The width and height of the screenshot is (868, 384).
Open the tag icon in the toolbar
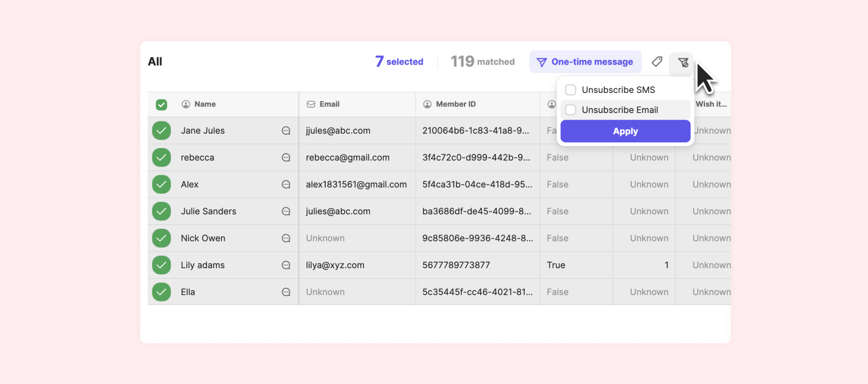point(657,62)
